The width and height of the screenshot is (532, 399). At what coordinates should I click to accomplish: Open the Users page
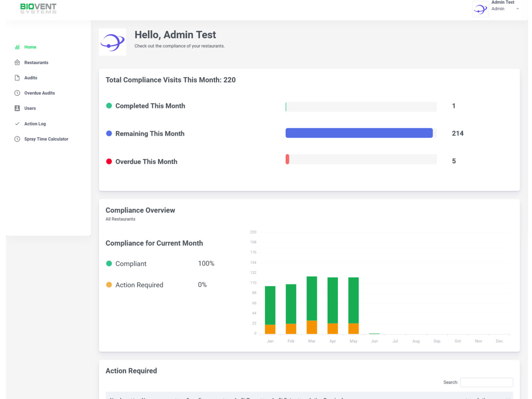click(x=30, y=108)
